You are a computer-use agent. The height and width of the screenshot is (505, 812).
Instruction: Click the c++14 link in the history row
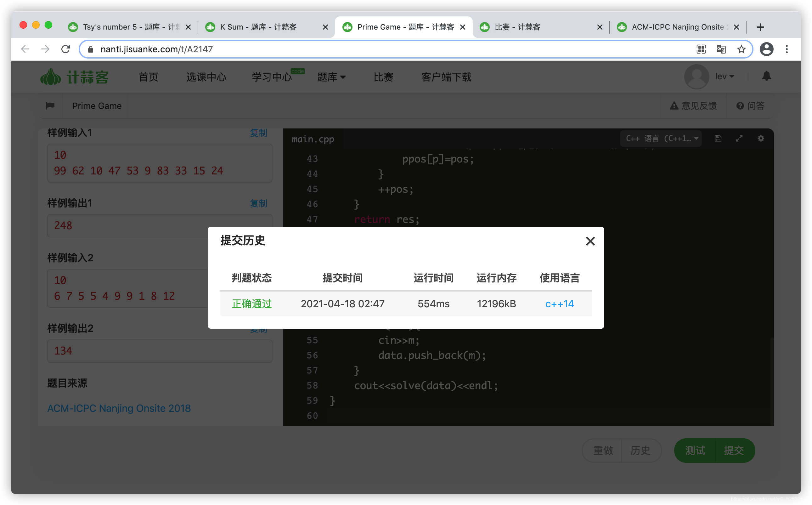[559, 304]
